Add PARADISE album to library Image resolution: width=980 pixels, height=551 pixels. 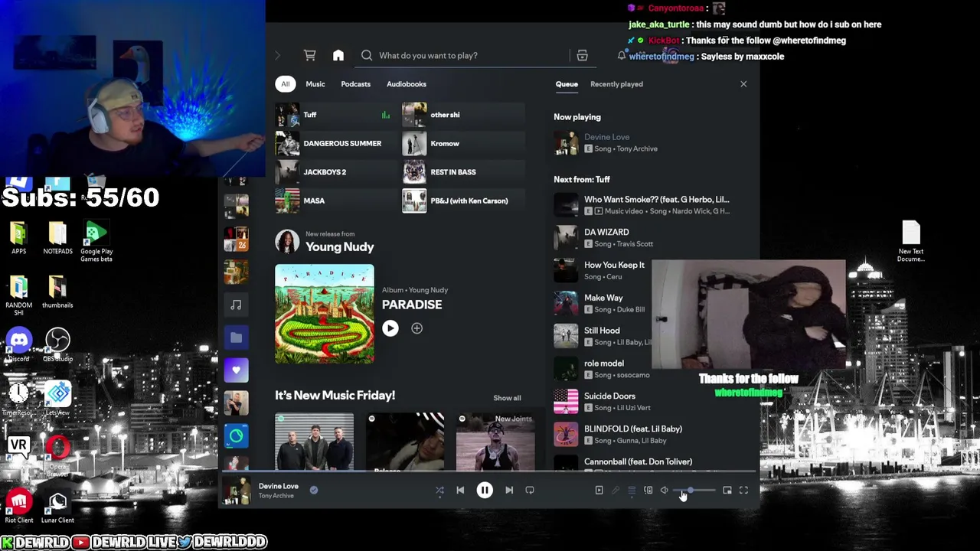click(416, 328)
